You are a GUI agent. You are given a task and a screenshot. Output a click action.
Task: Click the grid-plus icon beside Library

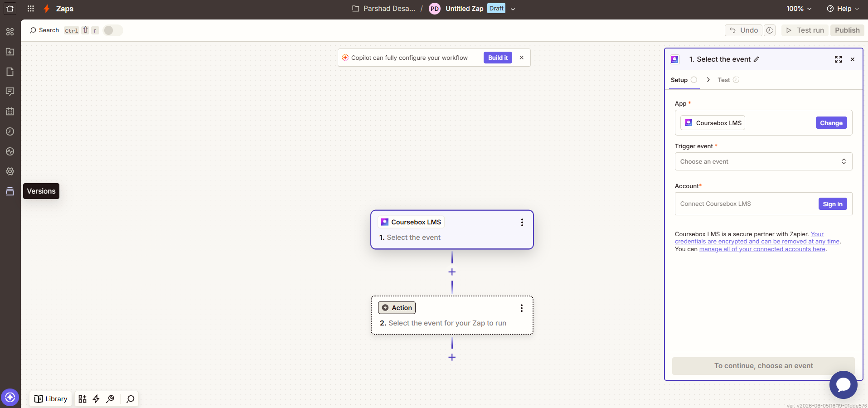click(x=82, y=399)
